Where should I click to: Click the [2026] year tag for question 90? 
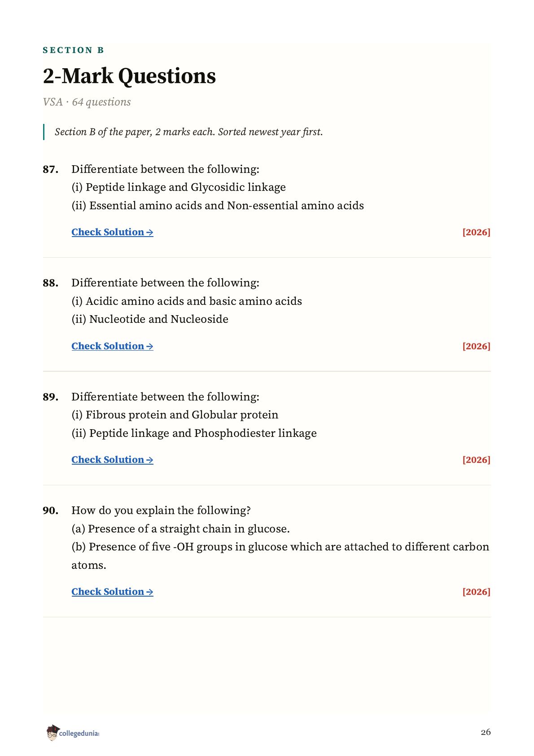point(476,592)
